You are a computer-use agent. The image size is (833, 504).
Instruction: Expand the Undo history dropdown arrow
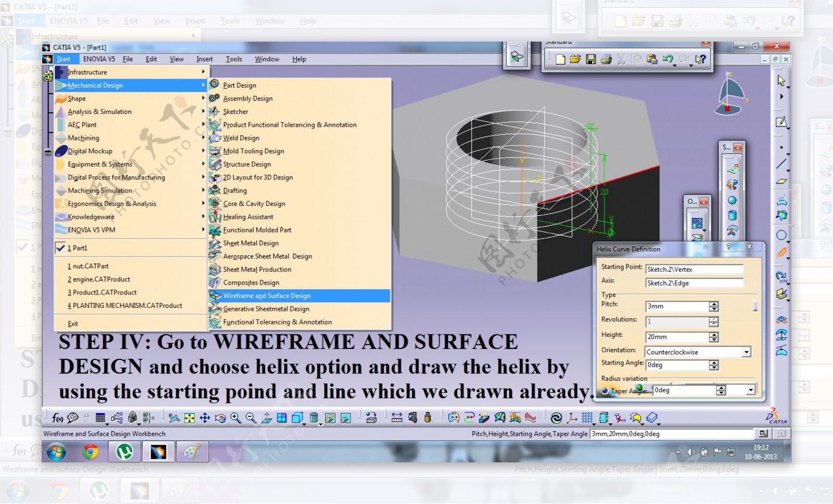pos(675,65)
